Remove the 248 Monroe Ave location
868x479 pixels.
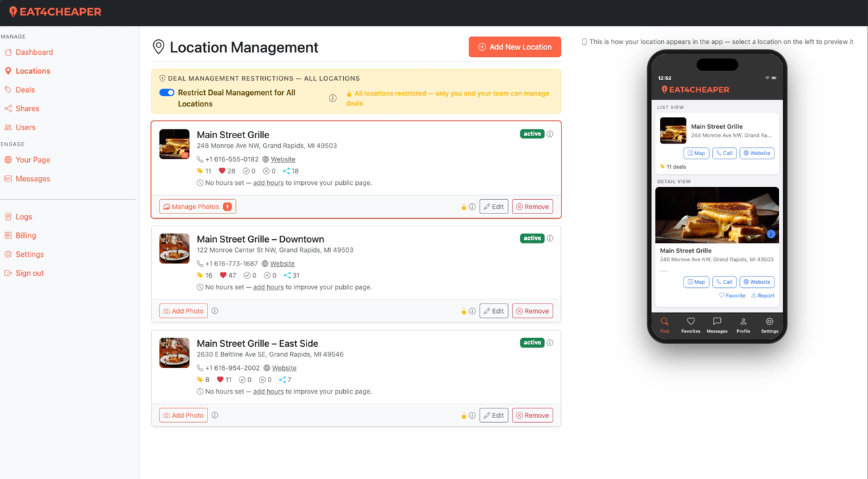coord(532,207)
